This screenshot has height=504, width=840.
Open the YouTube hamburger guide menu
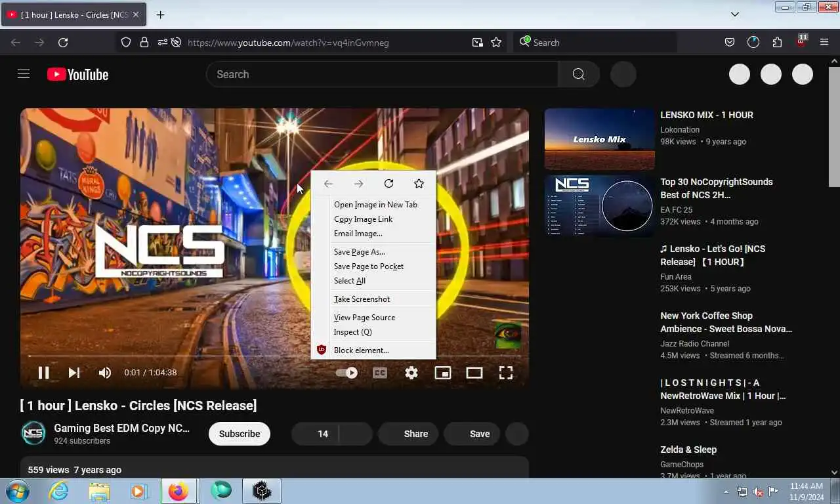(x=24, y=74)
